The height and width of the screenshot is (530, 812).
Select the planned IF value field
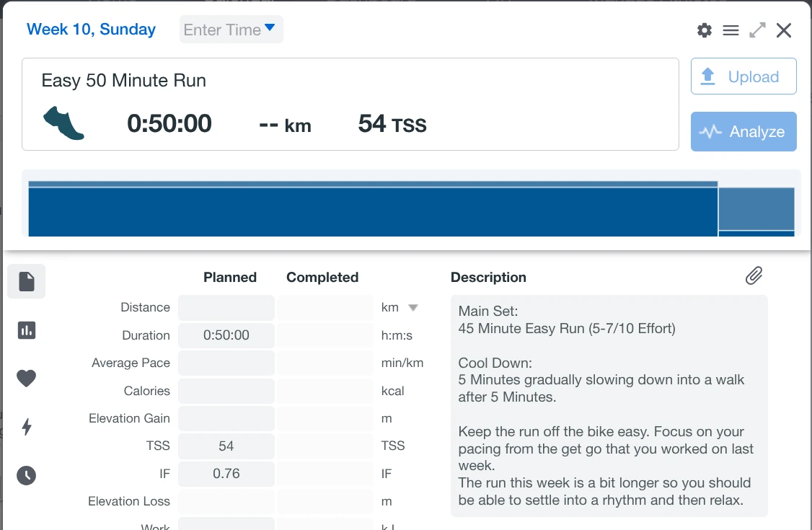226,474
